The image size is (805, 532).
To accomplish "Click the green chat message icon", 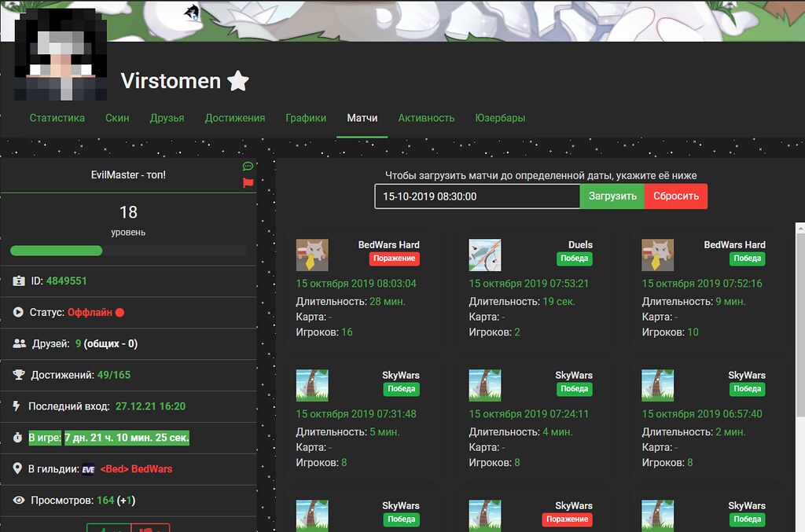I will click(248, 167).
